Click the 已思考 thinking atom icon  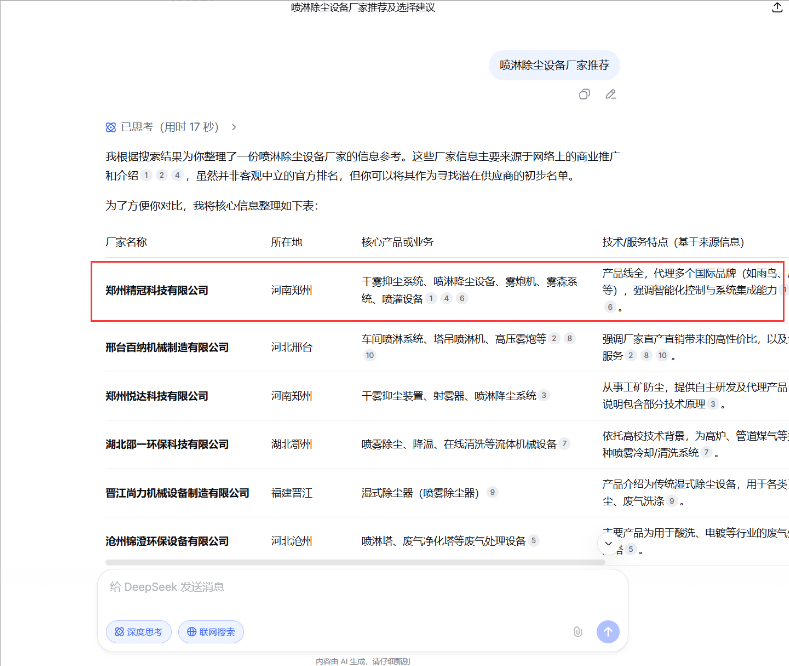click(111, 127)
